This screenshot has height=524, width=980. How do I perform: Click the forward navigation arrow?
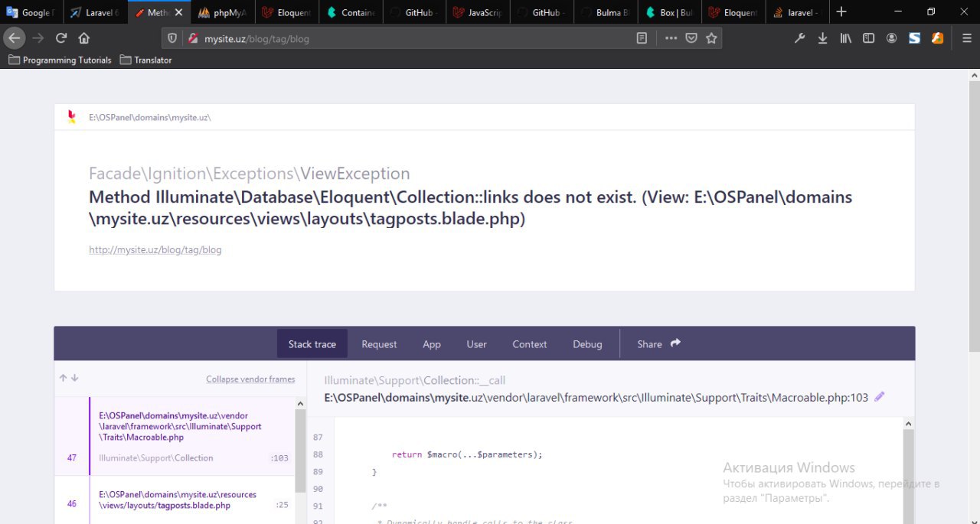pos(38,38)
